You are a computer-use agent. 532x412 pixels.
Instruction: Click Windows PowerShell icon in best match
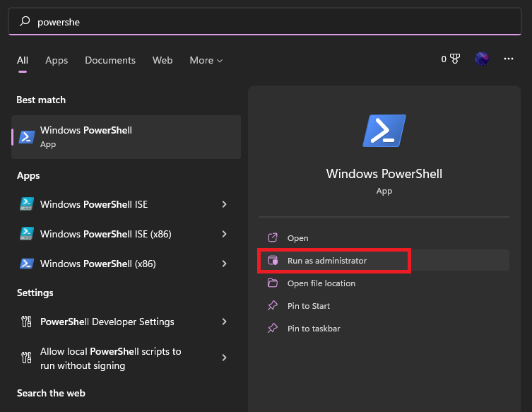click(26, 137)
